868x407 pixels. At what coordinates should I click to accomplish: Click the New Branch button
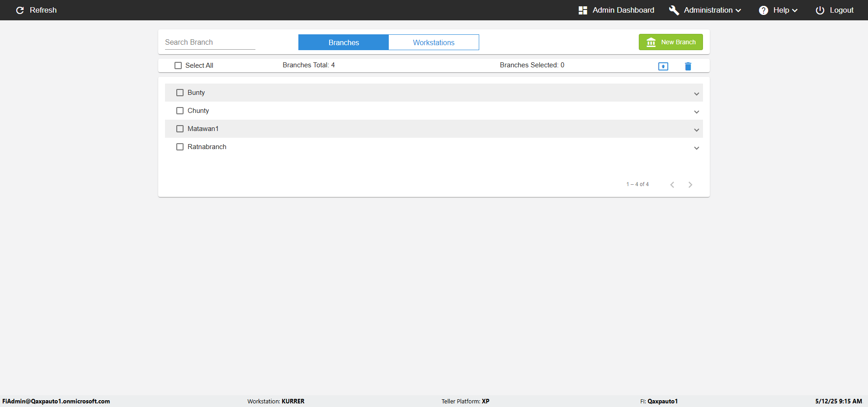tap(671, 42)
